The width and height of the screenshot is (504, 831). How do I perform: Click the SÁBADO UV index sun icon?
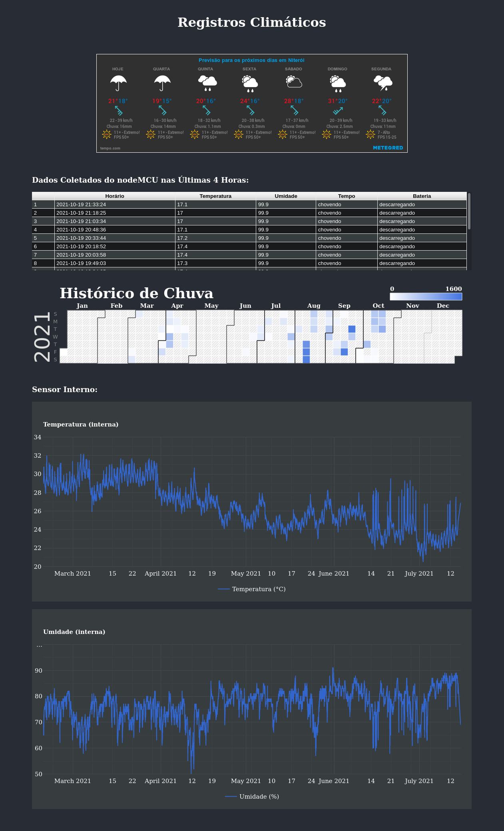283,134
